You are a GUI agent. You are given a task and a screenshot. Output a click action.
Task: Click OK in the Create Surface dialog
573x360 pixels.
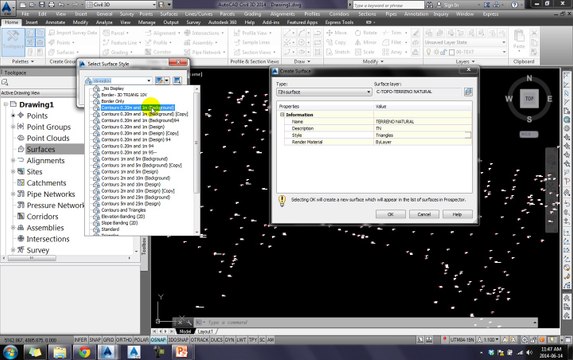click(x=390, y=214)
